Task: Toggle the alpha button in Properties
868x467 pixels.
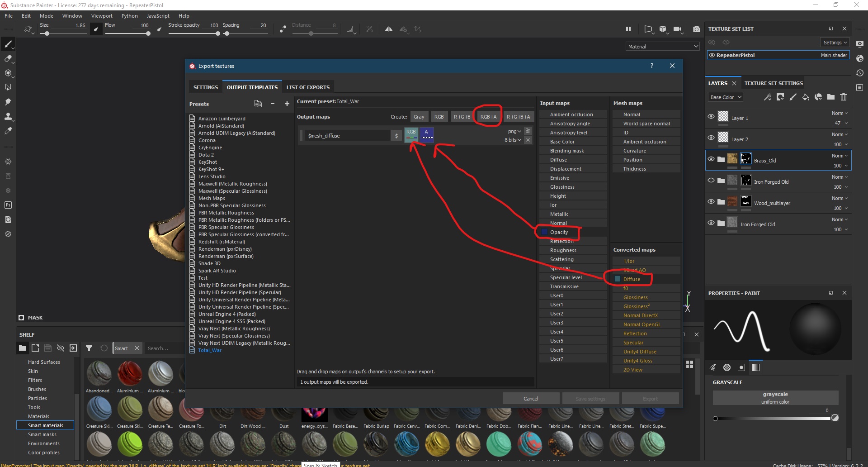Action: pyautogui.click(x=727, y=367)
